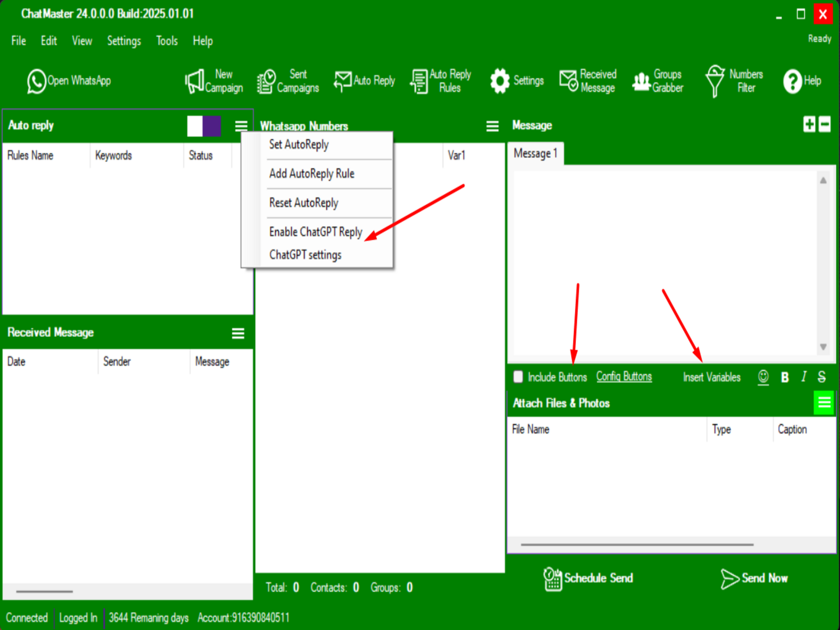Click Send Now
The width and height of the screenshot is (840, 630).
[x=754, y=579]
